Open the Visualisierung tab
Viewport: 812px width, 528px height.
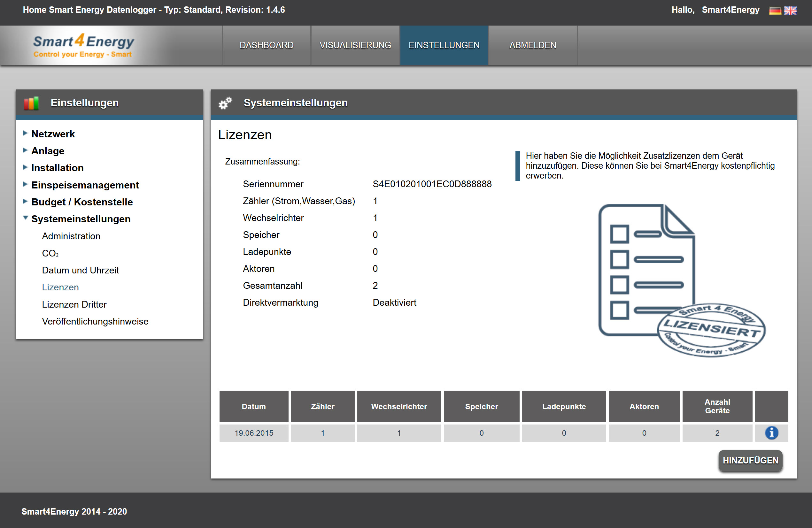355,45
